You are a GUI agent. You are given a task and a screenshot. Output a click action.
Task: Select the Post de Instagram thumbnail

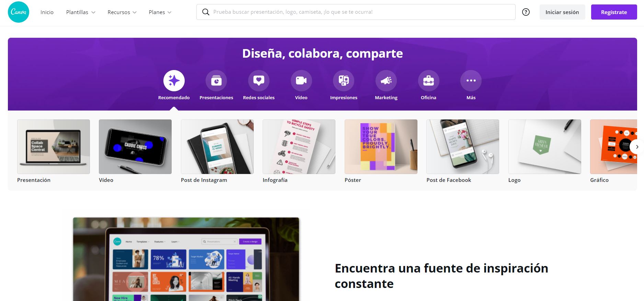click(x=217, y=147)
